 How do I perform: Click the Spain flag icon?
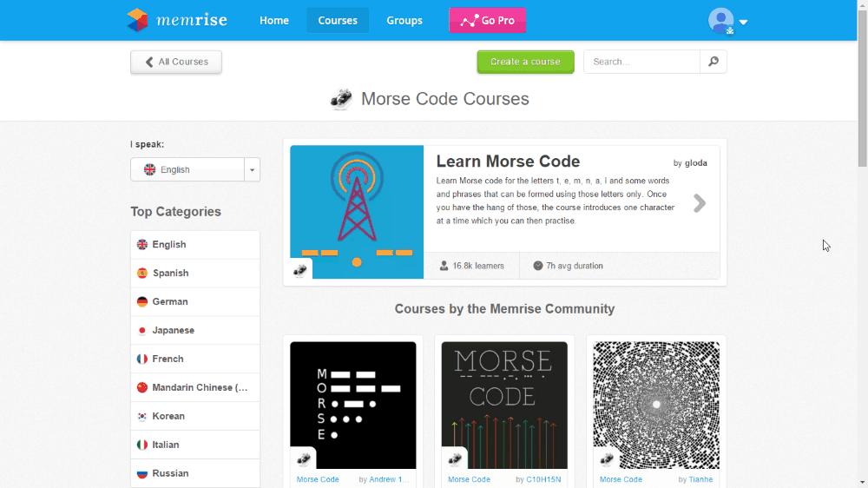pyautogui.click(x=142, y=273)
